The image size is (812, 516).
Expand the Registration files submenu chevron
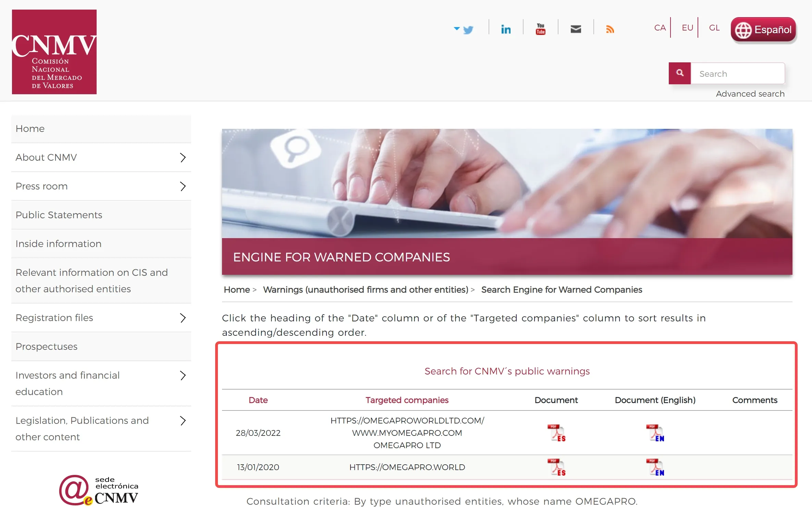click(183, 318)
